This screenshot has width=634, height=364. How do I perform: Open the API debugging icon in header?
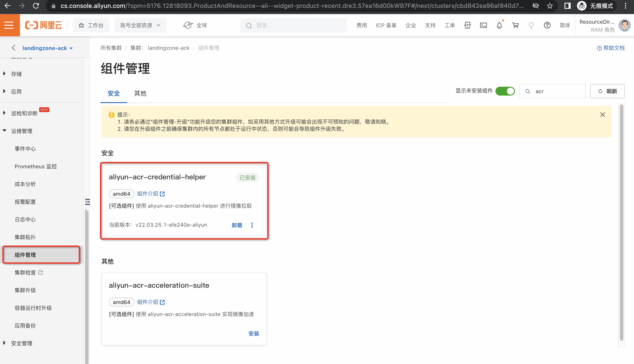coord(467,25)
